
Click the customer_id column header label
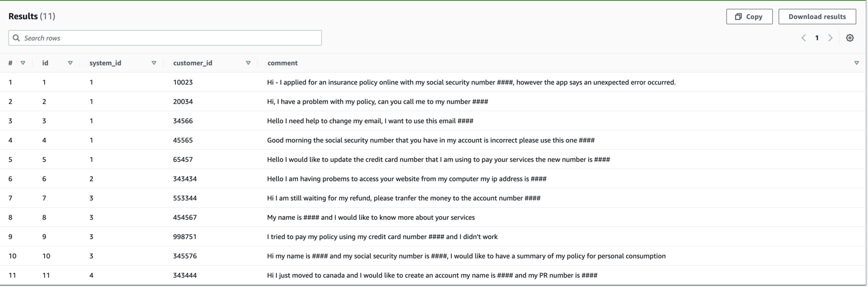(x=192, y=63)
